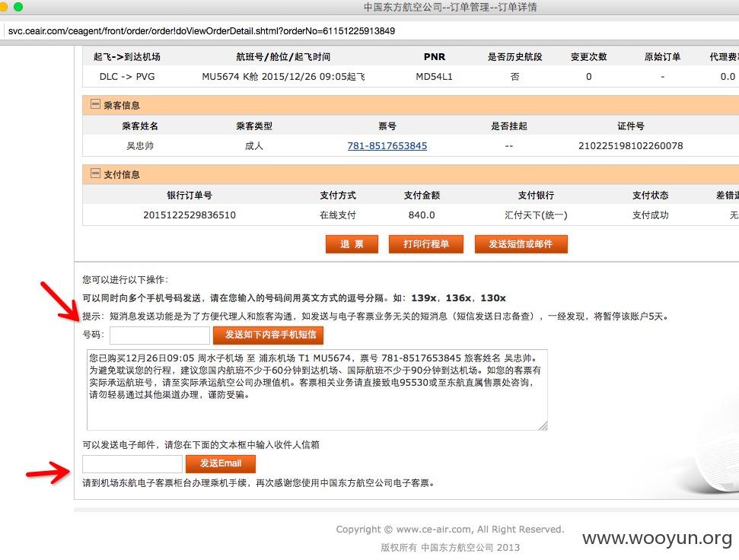Click the copyright www.ce-air.com footer text

point(450,530)
